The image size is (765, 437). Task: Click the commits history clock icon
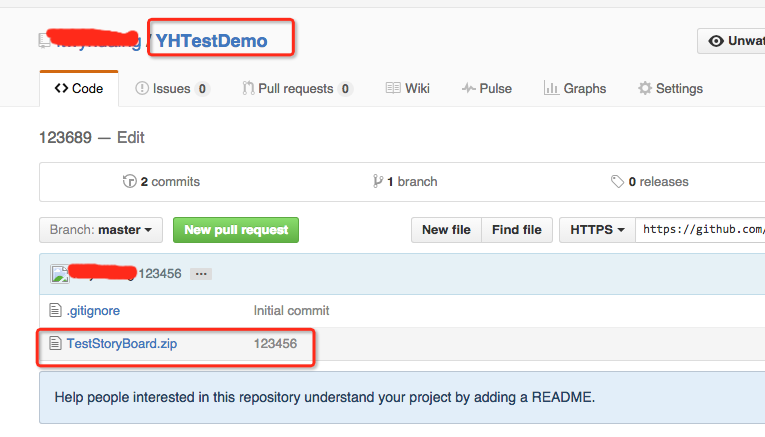click(x=129, y=181)
